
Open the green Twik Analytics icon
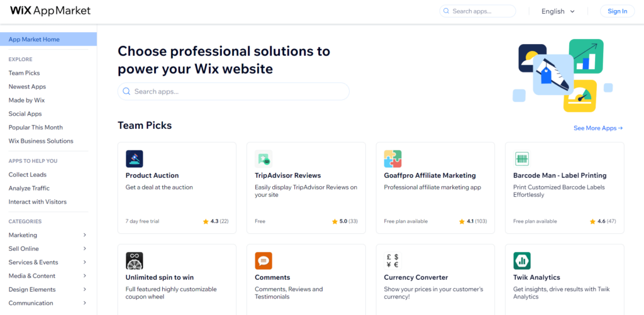click(x=521, y=261)
